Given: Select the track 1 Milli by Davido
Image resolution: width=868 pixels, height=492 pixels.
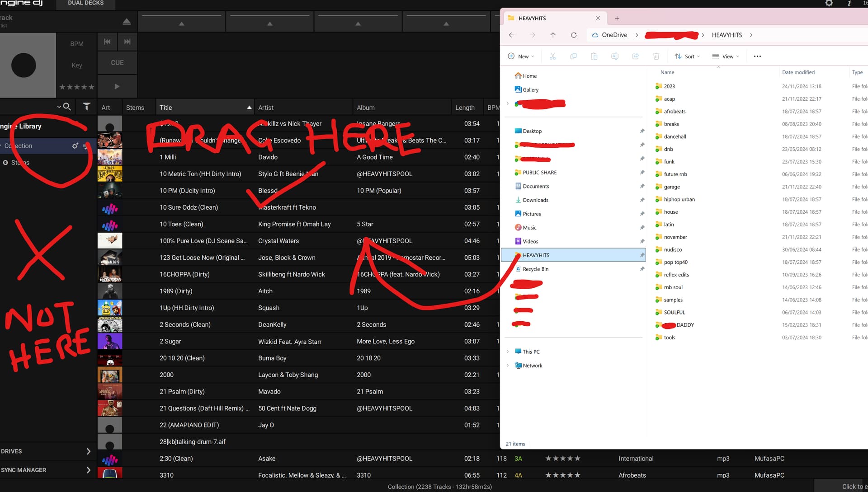Looking at the screenshot, I should [298, 157].
